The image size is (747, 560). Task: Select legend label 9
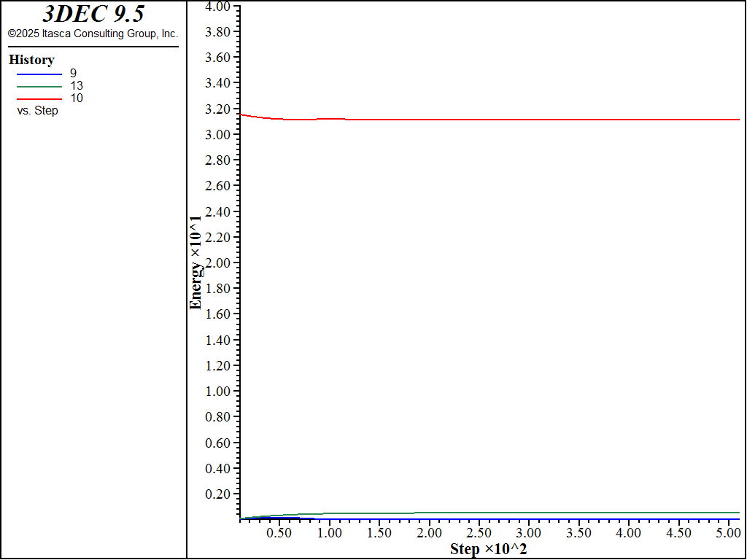pos(73,74)
